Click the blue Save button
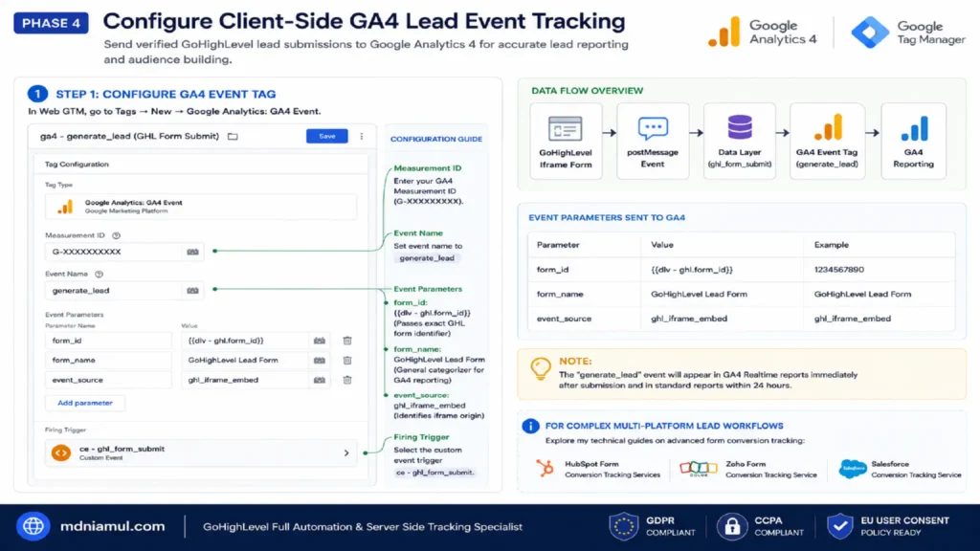This screenshot has height=551, width=980. (x=327, y=136)
